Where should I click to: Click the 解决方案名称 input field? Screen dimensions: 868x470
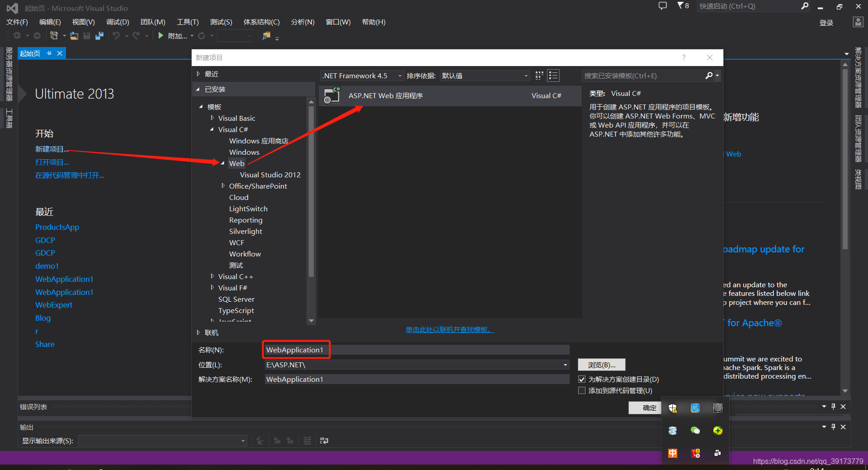coord(417,379)
